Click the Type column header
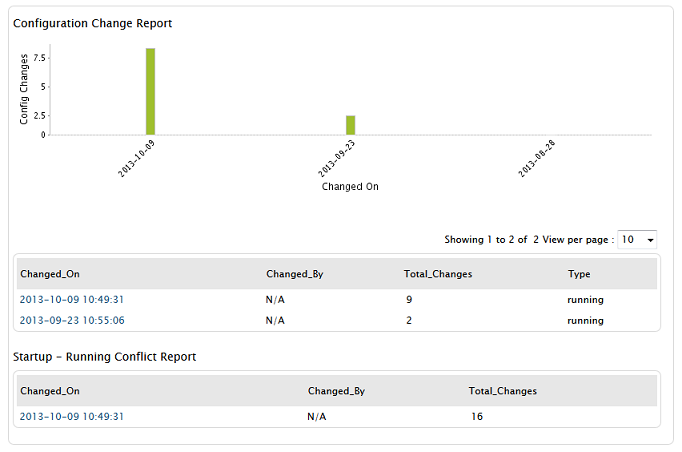Screen dimensions: 682x452 point(579,273)
